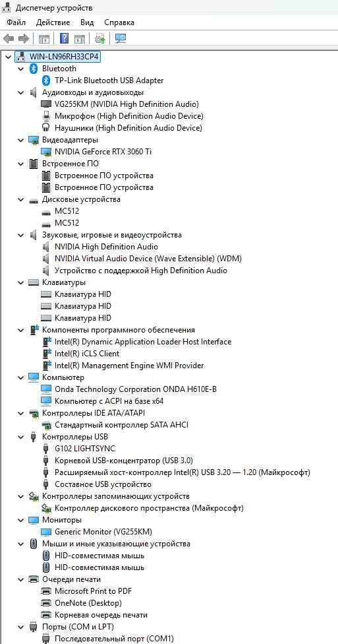The height and width of the screenshot is (644, 338).
Task: Collapse the Видеоадаптеры category
Action: pos(21,140)
